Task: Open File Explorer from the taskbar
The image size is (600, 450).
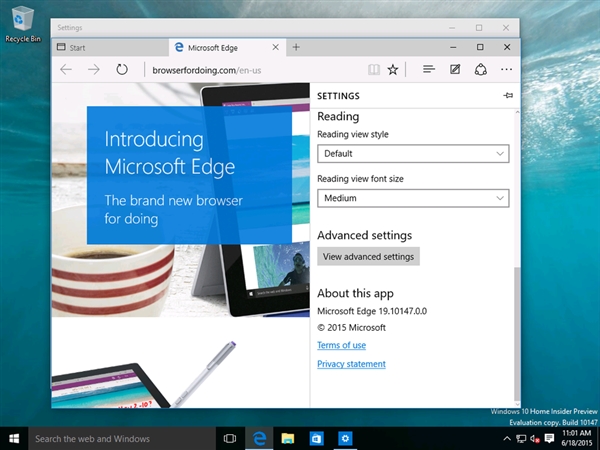Action: click(x=288, y=439)
